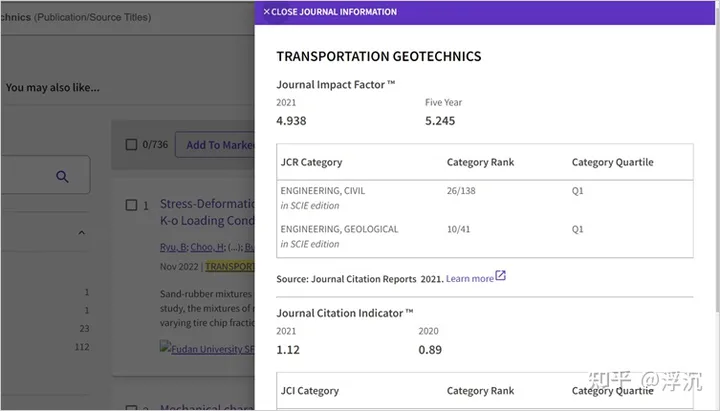The height and width of the screenshot is (411, 720).
Task: Click author link Ryu, B
Action: click(x=173, y=246)
